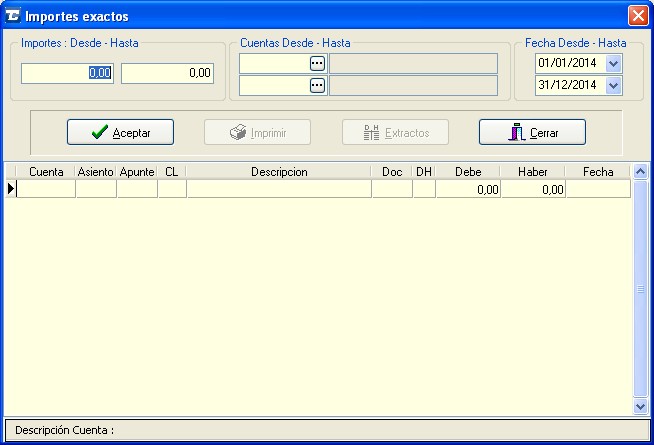
Task: Select the first grid row indicator arrow
Action: (x=11, y=189)
